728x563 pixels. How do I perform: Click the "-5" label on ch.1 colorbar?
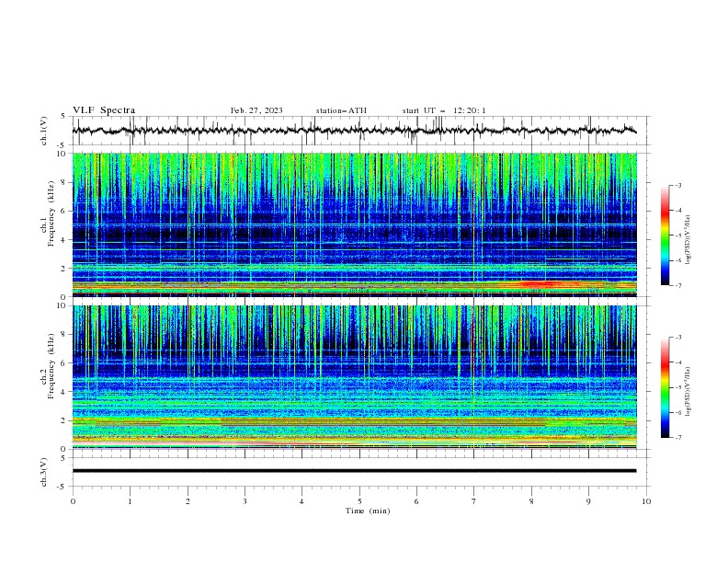point(677,236)
